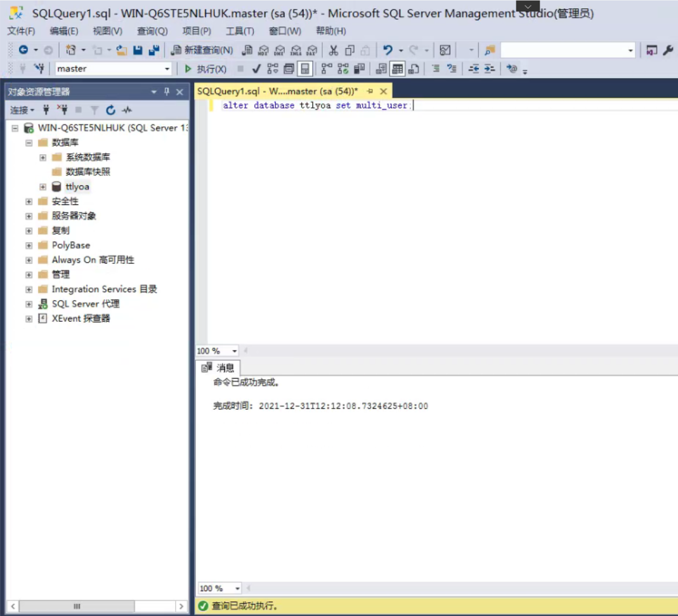Open the 工具(T) menu

coord(240,31)
